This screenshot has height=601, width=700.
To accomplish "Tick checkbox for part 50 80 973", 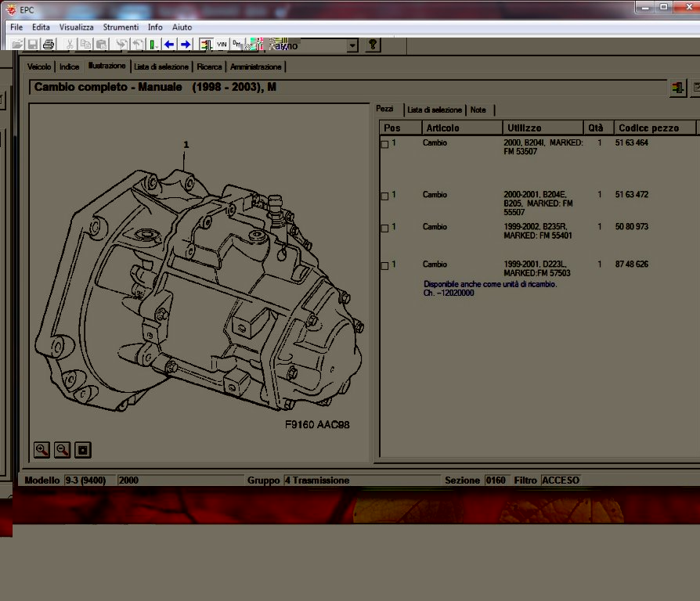I will click(384, 228).
